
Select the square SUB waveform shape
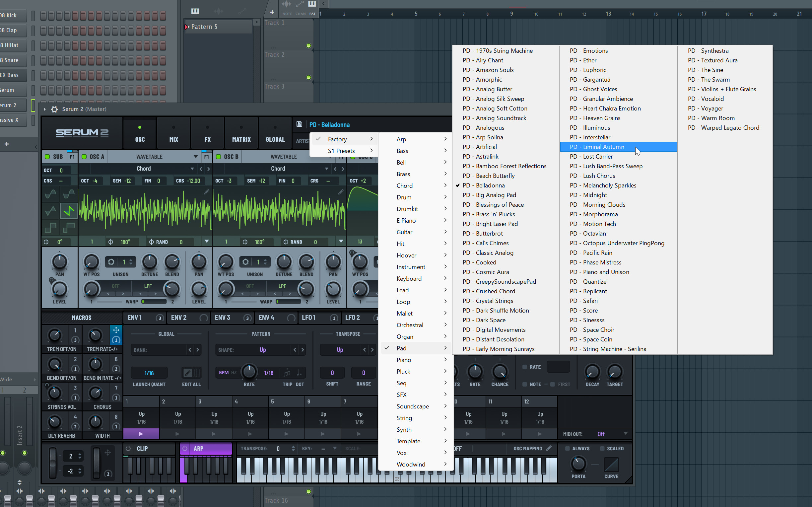click(x=51, y=228)
